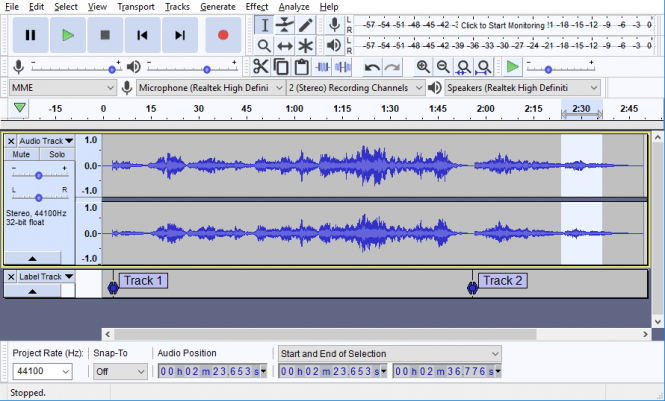Select the Track 2 label
This screenshot has width=665, height=401.
click(503, 281)
